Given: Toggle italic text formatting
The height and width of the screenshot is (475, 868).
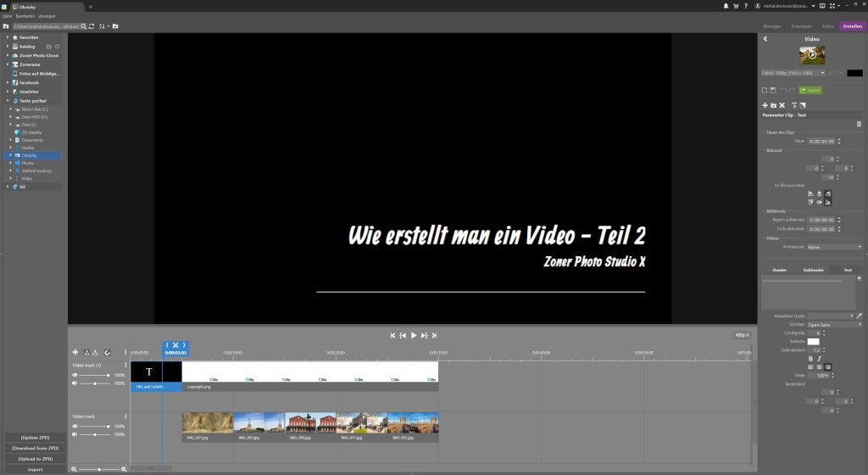Looking at the screenshot, I should 820,359.
